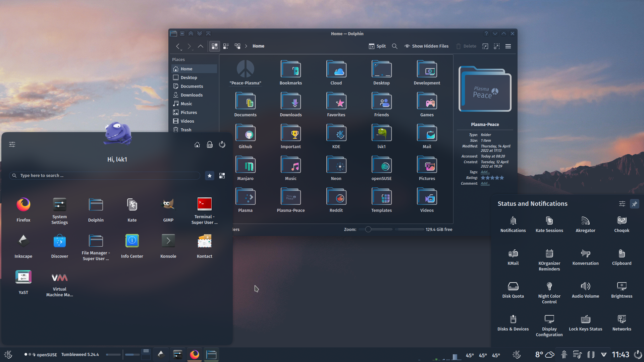This screenshot has height=362, width=644.
Task: Open launcher configuration sliders icon
Action: click(x=12, y=144)
